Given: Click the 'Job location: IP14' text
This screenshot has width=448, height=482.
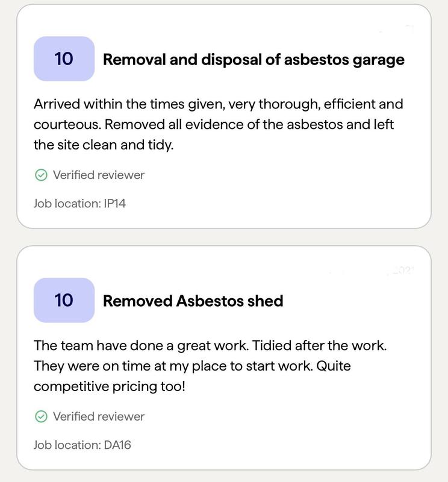Looking at the screenshot, I should (79, 204).
